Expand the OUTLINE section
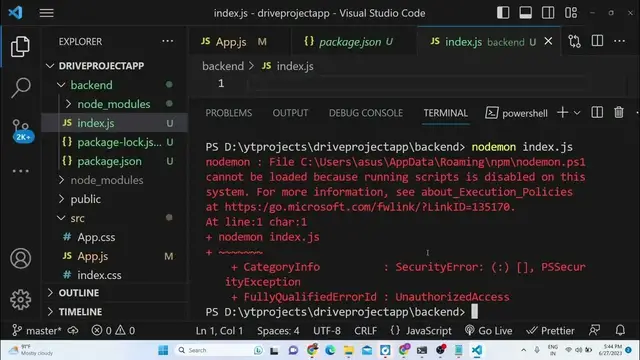The height and width of the screenshot is (360, 640). tap(50, 293)
